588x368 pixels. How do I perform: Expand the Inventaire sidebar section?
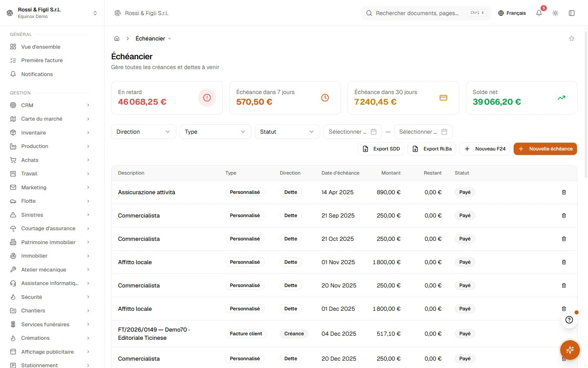(50, 132)
